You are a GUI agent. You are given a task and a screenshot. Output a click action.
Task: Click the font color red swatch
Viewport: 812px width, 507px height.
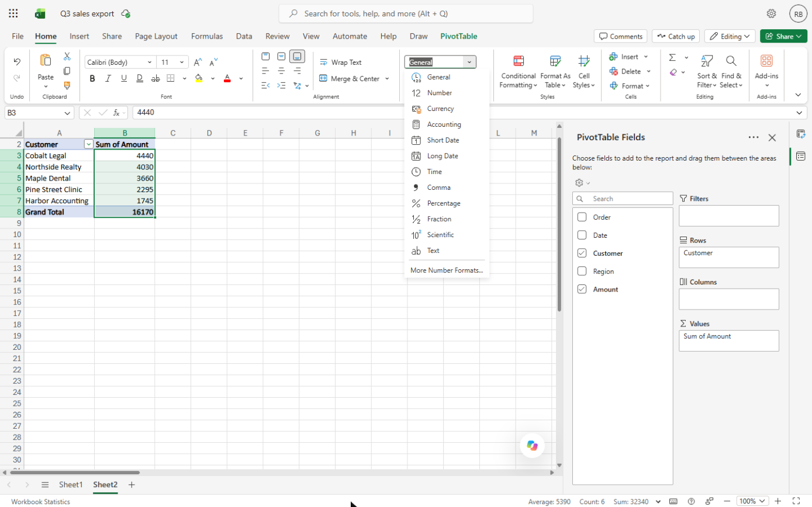[x=227, y=78]
